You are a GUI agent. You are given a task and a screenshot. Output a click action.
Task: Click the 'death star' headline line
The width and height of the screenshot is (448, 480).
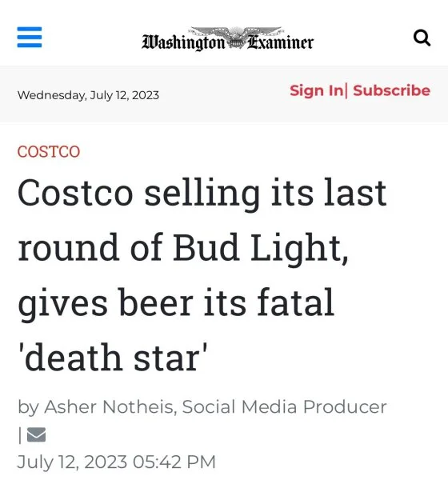tap(113, 358)
